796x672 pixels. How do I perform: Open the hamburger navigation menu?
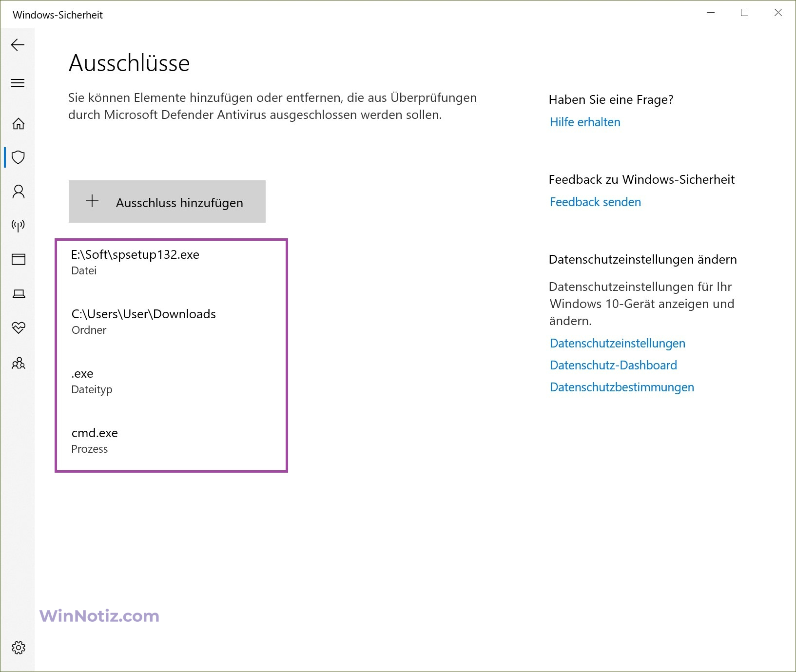18,83
